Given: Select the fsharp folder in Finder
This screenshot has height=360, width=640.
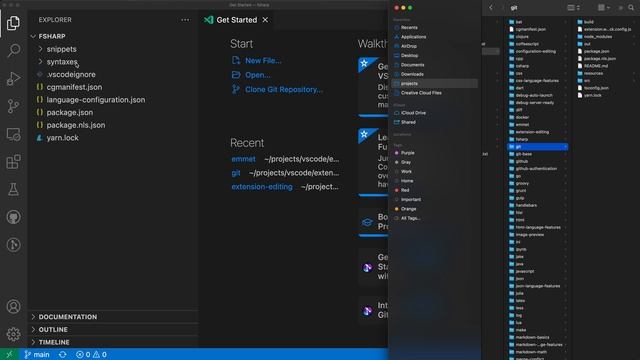Looking at the screenshot, I should pyautogui.click(x=522, y=139).
